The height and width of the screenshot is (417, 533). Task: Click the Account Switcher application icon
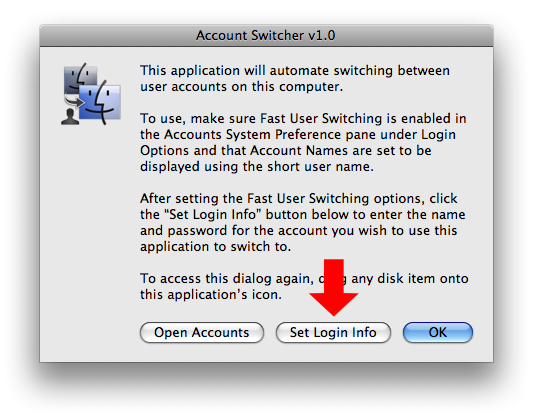[91, 94]
